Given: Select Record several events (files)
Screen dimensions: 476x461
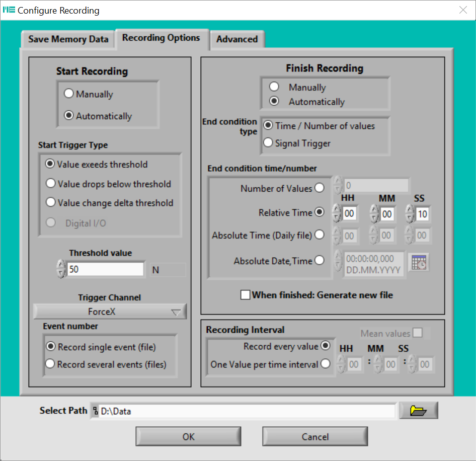Looking at the screenshot, I should point(50,364).
